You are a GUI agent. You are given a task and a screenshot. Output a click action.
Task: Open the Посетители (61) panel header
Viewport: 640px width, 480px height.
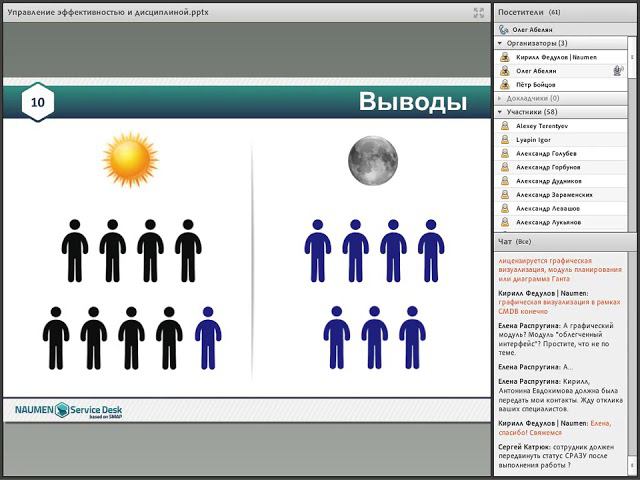565,12
